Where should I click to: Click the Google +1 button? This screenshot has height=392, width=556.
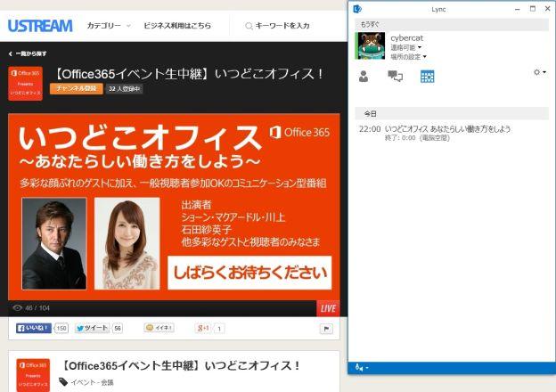(x=203, y=328)
